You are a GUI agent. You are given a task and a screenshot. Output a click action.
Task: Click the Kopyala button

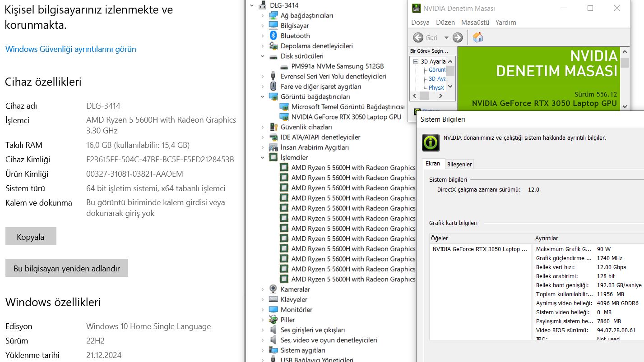[x=31, y=237]
